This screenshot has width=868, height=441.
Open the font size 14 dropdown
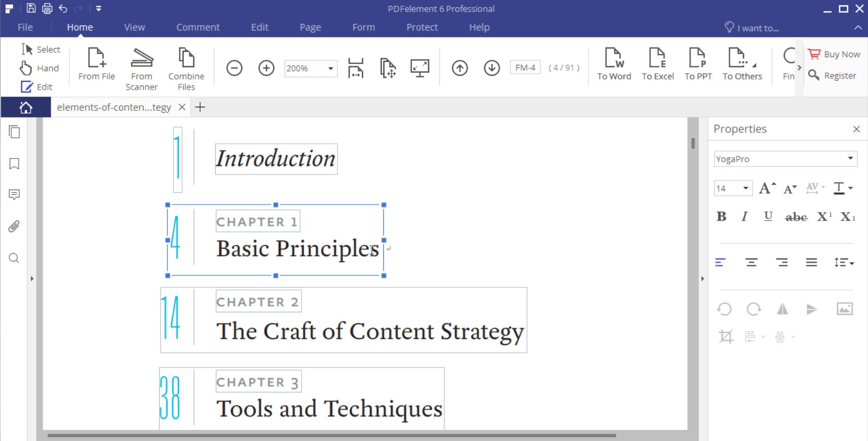745,188
